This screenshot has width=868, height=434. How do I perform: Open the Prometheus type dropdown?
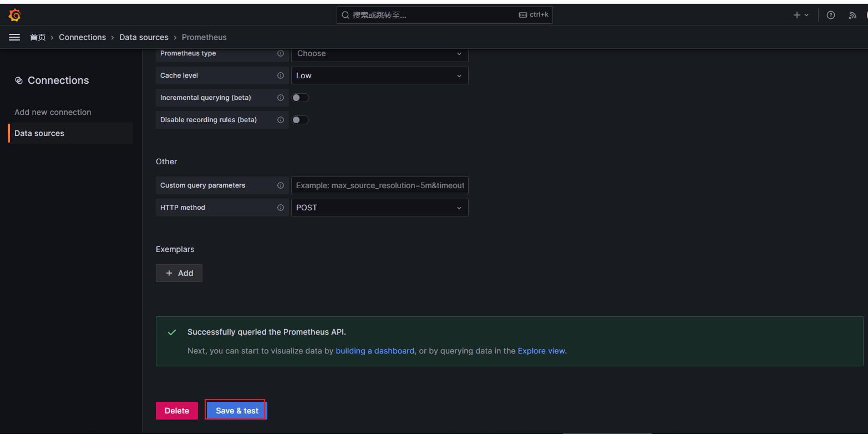tap(379, 54)
